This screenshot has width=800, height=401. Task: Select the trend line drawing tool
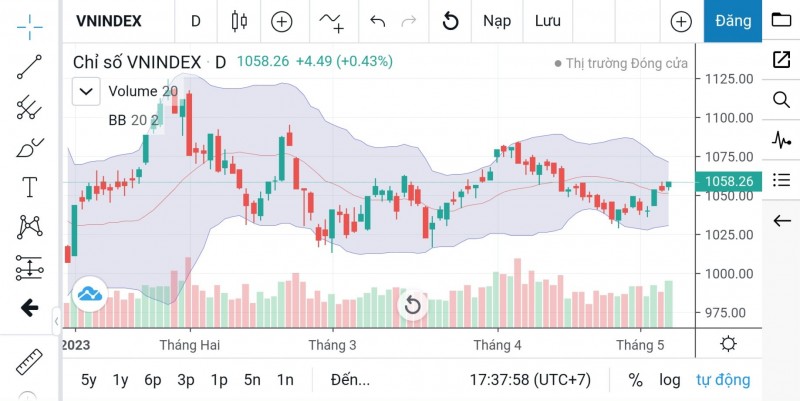tap(29, 66)
